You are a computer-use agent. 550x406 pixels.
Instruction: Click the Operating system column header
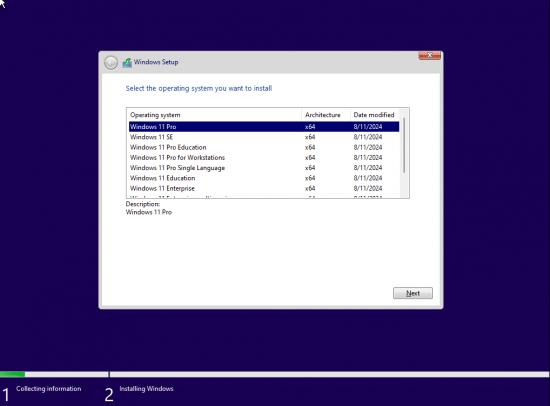point(214,115)
